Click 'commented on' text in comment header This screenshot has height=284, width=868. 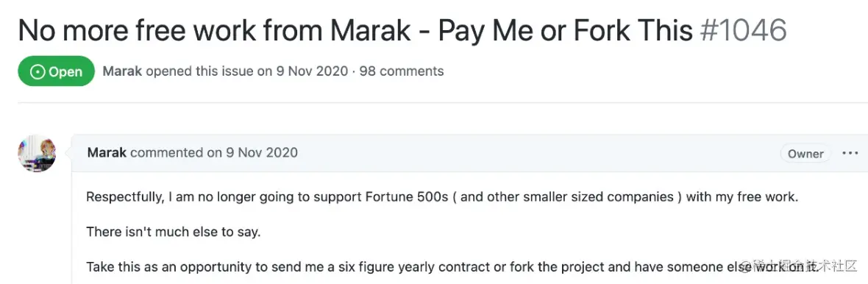(176, 152)
